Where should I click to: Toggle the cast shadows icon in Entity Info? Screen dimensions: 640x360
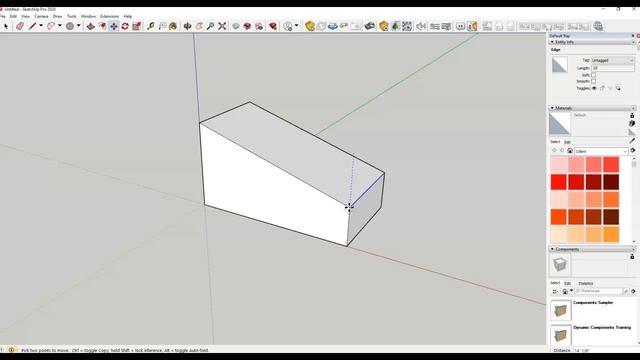click(618, 88)
